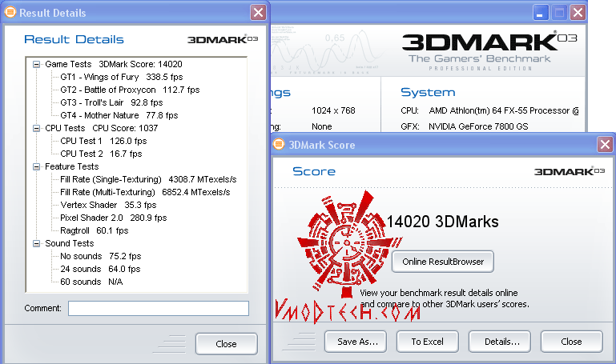Click the Score heading in Score window
Viewport: 616px width, 364px height.
pos(314,171)
